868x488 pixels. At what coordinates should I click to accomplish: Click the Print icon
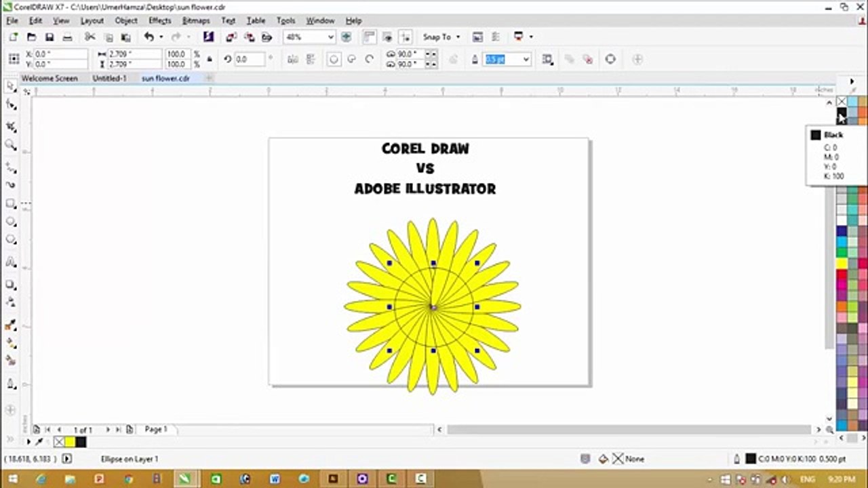tap(67, 37)
